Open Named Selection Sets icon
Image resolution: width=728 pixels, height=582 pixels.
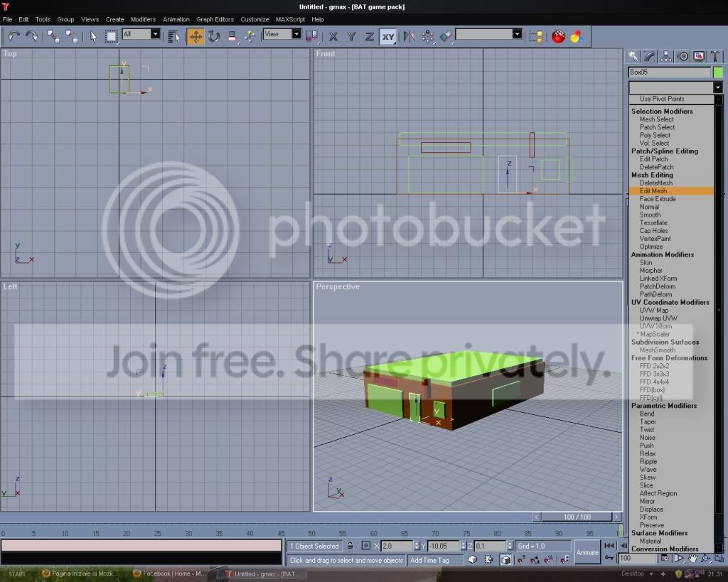(536, 36)
